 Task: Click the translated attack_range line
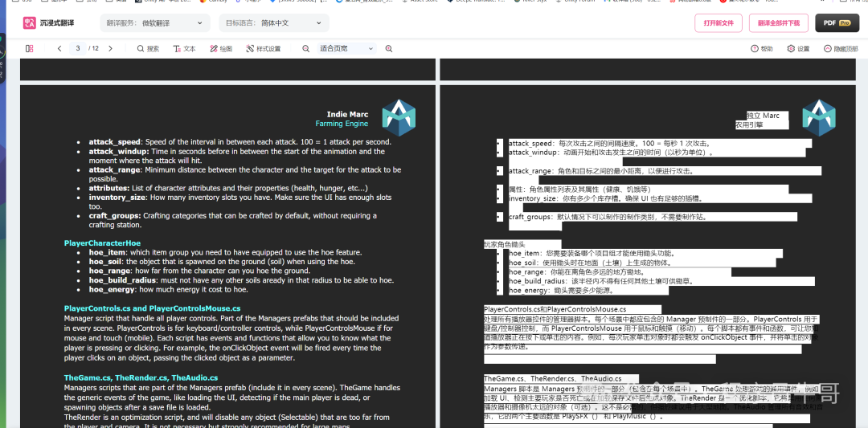(x=600, y=171)
